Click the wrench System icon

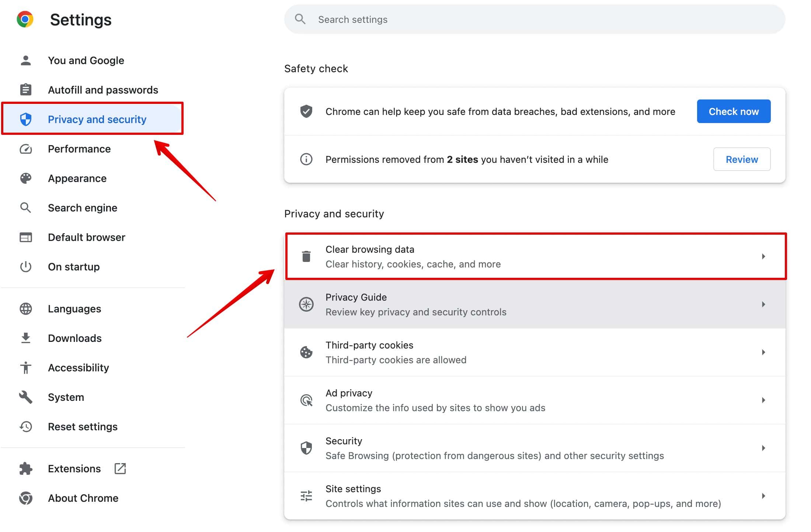click(26, 397)
